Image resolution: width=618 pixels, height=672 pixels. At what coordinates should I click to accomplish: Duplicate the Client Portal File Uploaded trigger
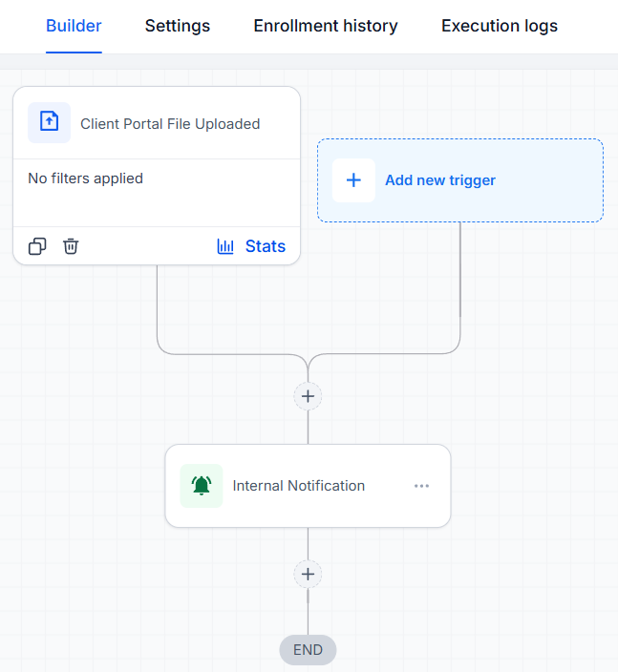point(37,246)
